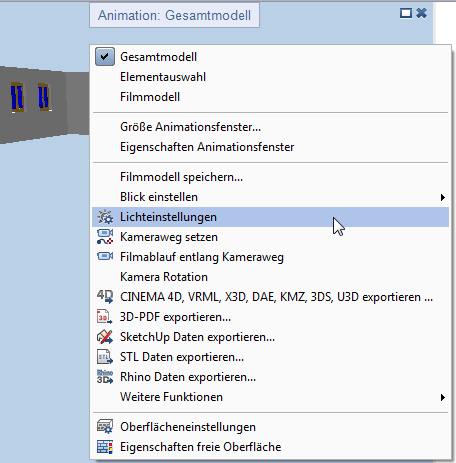Expand the Weitere Funktionen submenu arrow
The height and width of the screenshot is (463, 456).
point(443,397)
